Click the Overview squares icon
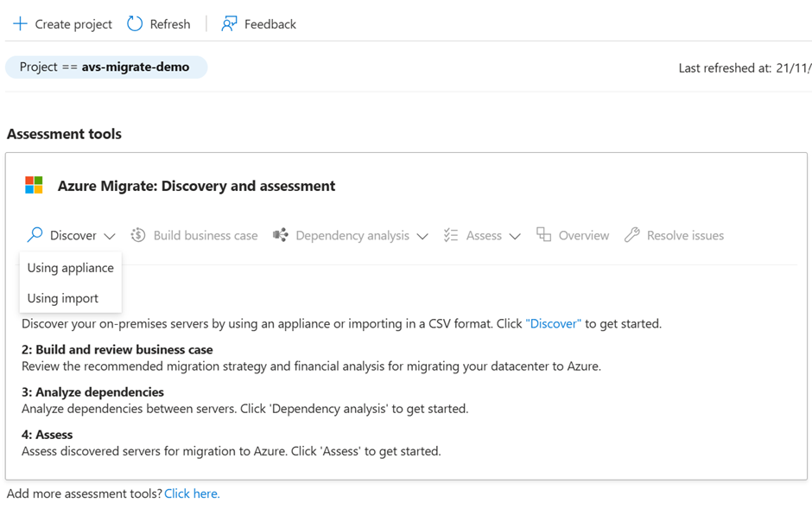Image resolution: width=812 pixels, height=522 pixels. pyautogui.click(x=543, y=235)
